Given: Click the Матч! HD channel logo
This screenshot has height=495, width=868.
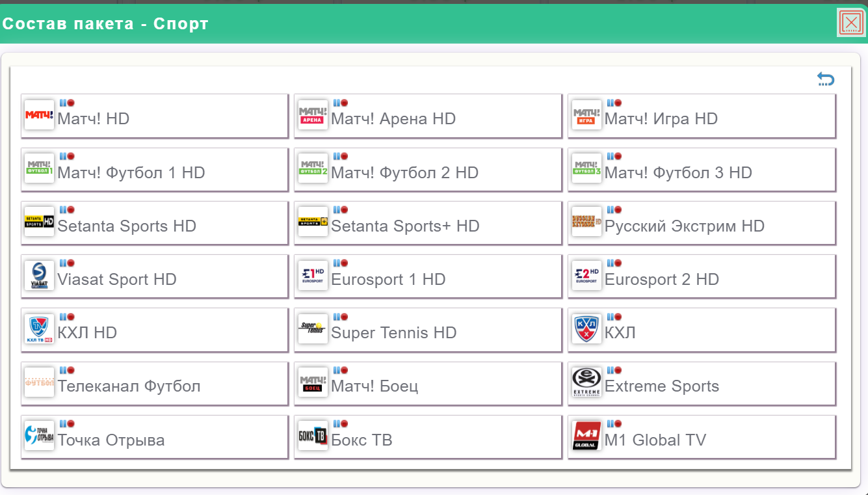Looking at the screenshot, I should (x=39, y=115).
